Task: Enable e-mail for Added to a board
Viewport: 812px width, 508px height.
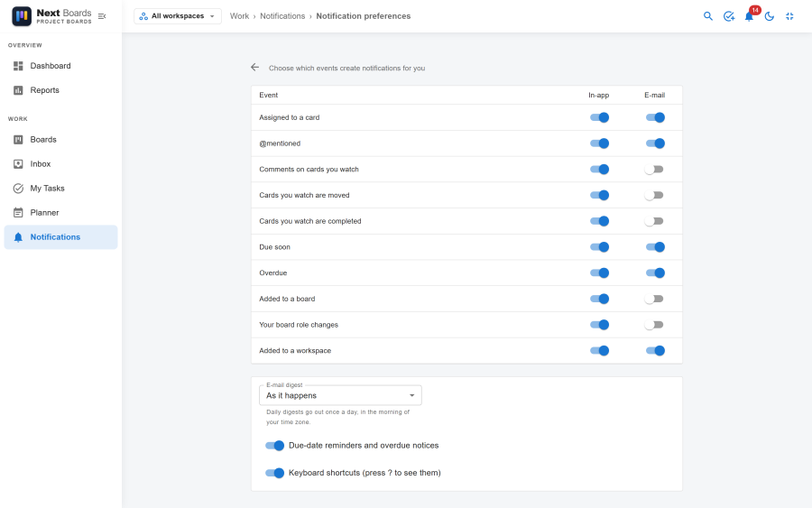Action: pyautogui.click(x=654, y=299)
